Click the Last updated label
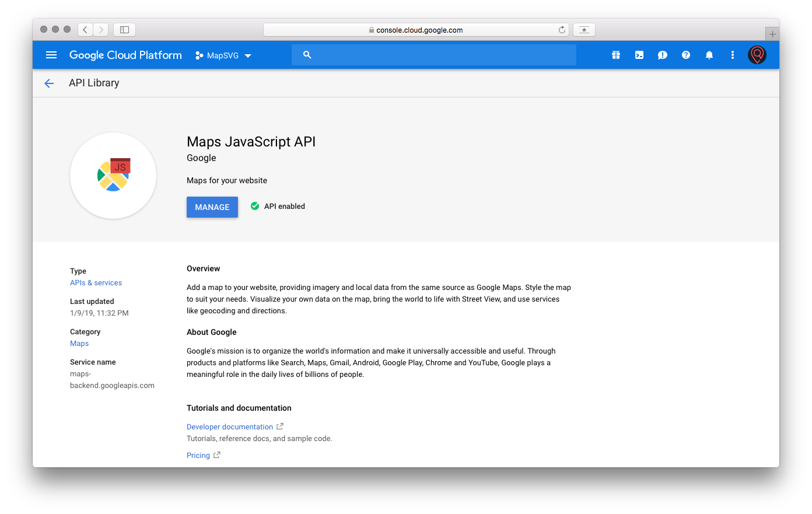 (x=92, y=302)
